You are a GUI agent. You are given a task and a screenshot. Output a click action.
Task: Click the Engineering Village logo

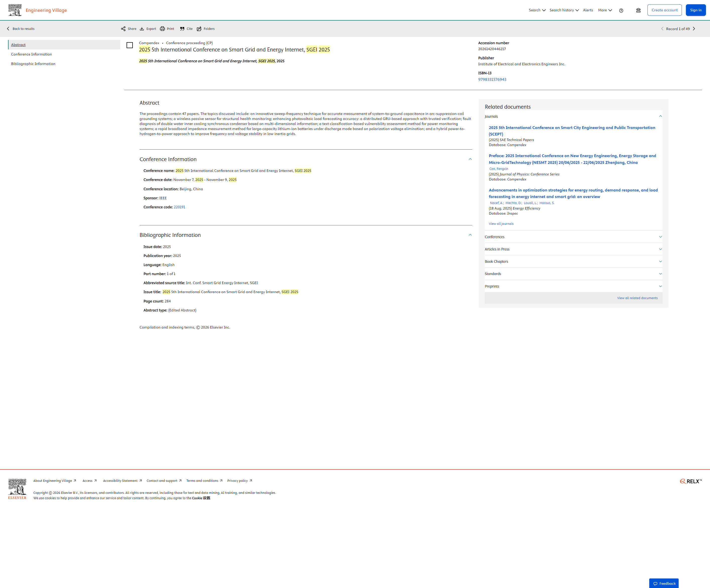coord(37,10)
